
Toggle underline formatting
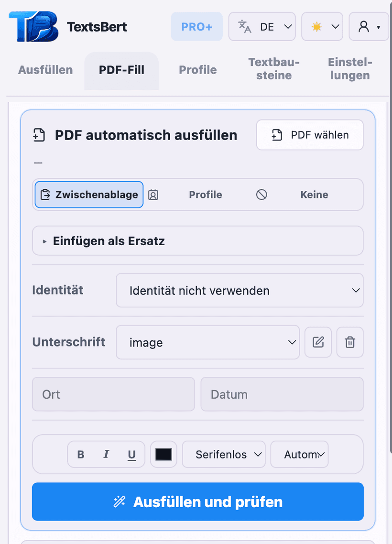[131, 454]
